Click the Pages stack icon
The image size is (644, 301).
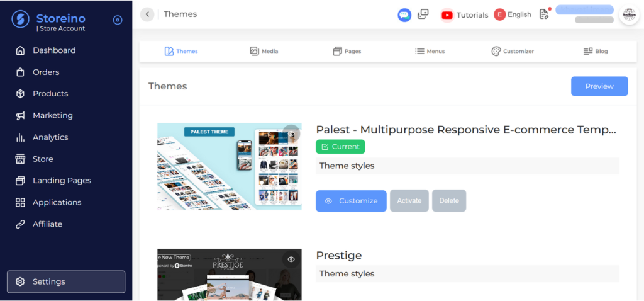[337, 52]
